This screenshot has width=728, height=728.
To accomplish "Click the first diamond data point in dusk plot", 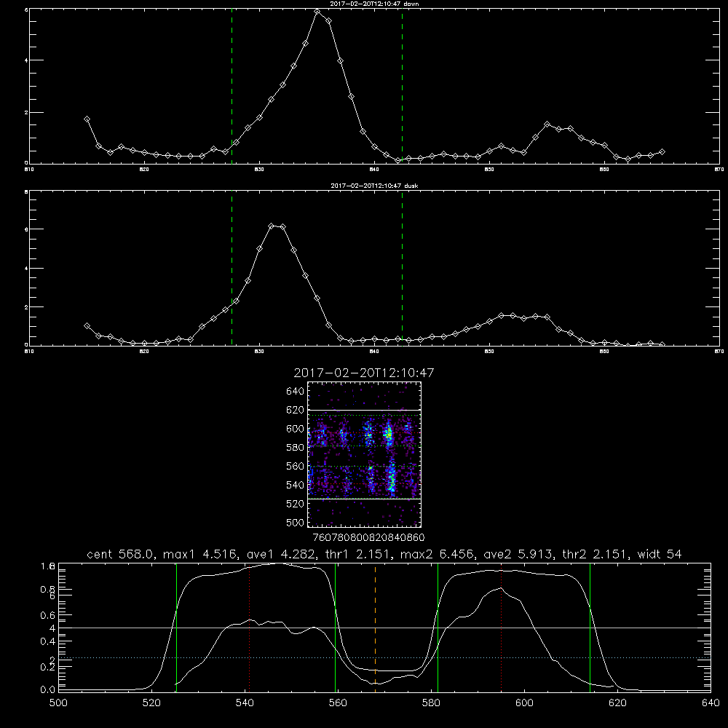I will point(87,326).
